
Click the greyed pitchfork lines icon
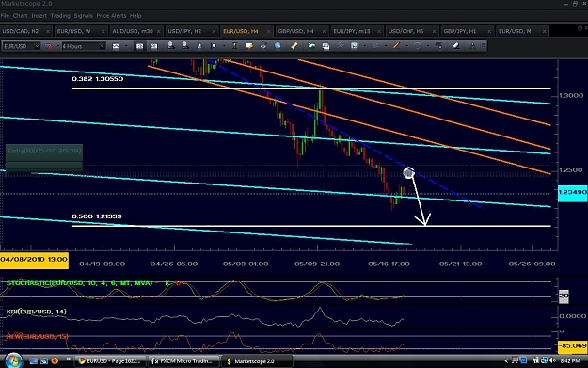375,46
